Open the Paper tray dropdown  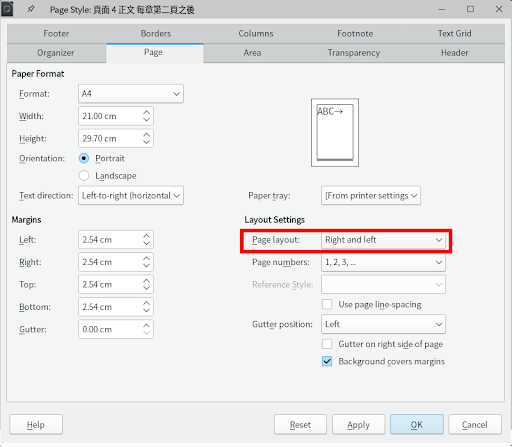[x=371, y=196]
